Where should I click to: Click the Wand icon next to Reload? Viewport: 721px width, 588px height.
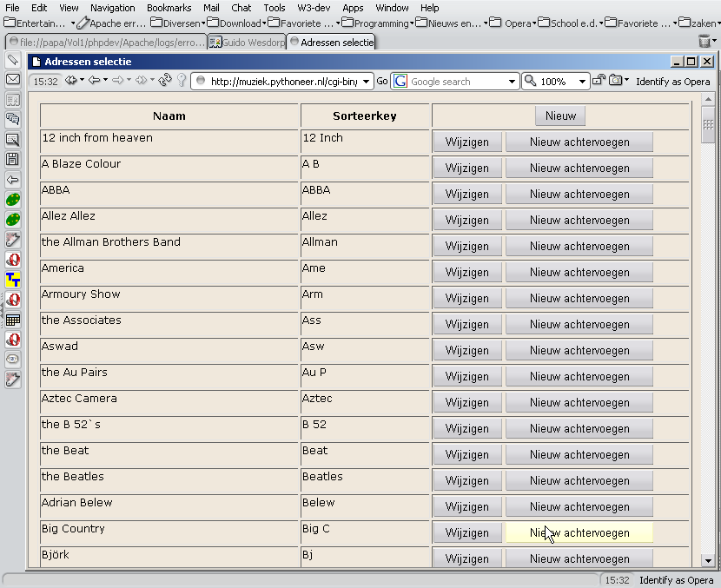182,81
